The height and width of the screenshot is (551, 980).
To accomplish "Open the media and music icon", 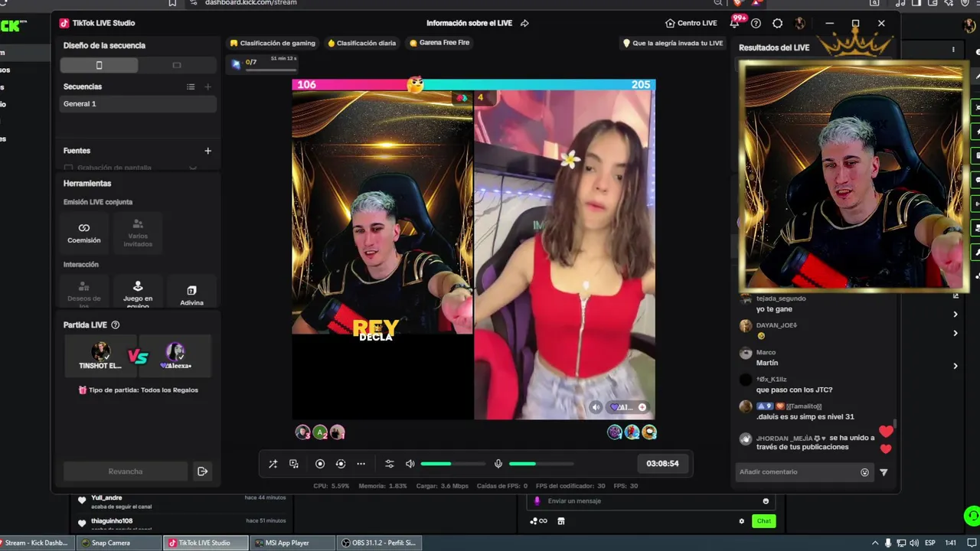I will [x=294, y=464].
